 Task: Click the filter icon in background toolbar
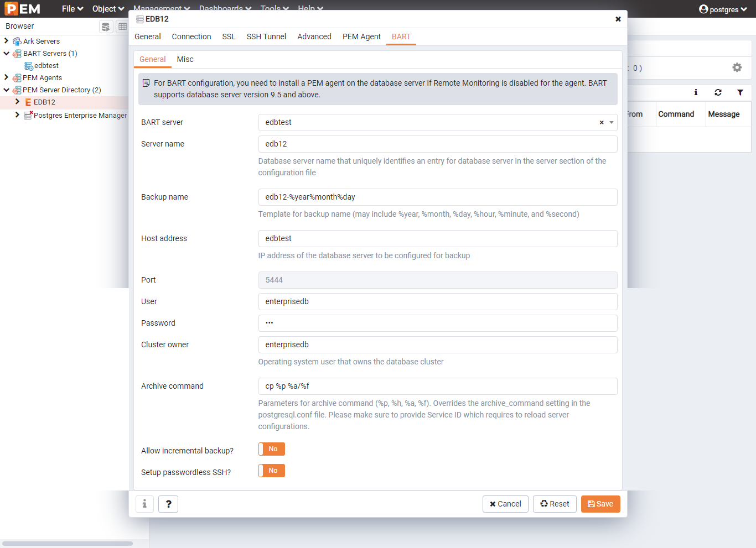pyautogui.click(x=740, y=92)
